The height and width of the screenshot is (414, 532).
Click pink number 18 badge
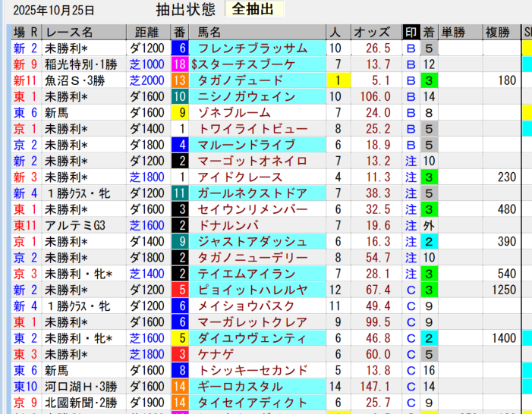click(x=180, y=64)
